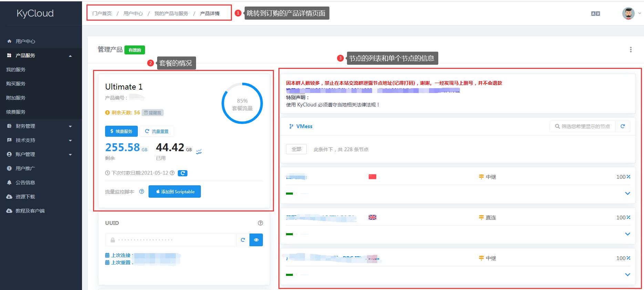Click help icon beside 流量监控脚本
This screenshot has width=644, height=290.
(x=142, y=191)
